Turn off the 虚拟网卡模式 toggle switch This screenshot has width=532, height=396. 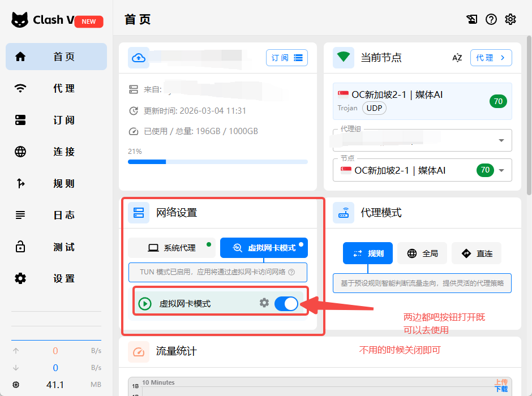tap(286, 304)
